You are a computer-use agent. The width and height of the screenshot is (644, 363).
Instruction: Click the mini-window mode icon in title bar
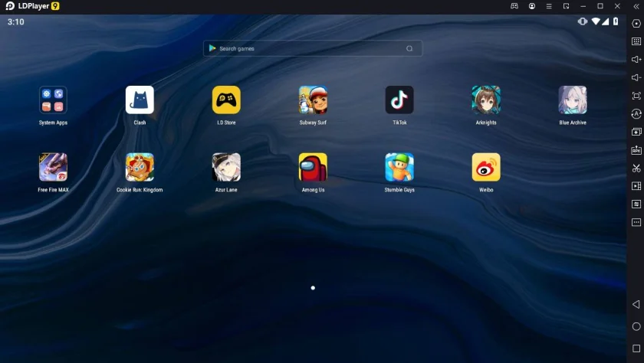[566, 6]
